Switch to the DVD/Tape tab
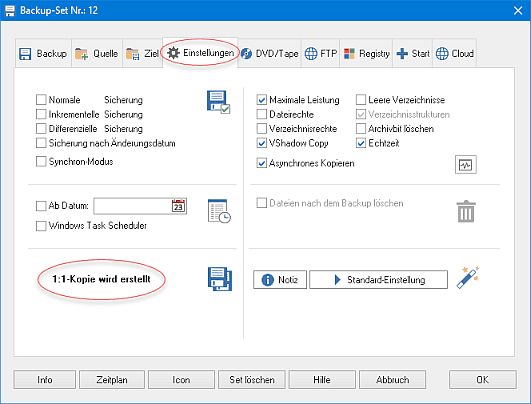This screenshot has height=404, width=531. 270,54
